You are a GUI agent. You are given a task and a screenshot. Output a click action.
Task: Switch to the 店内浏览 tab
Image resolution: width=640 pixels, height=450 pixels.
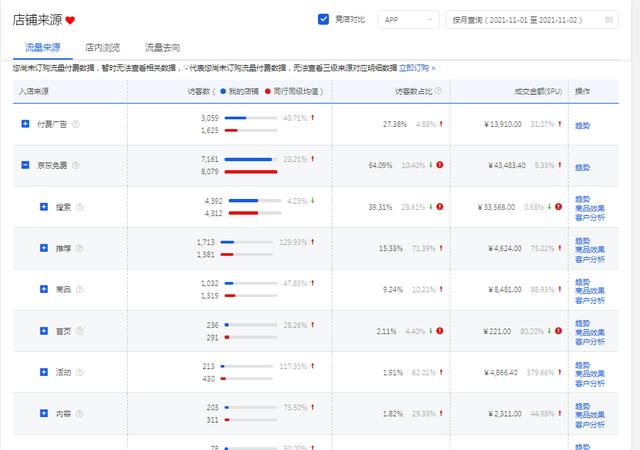tap(102, 47)
